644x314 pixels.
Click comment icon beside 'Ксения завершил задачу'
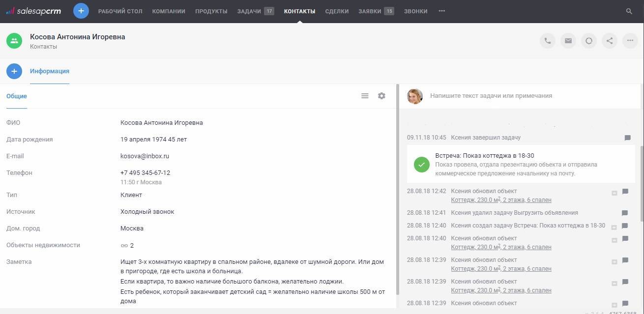(x=627, y=138)
